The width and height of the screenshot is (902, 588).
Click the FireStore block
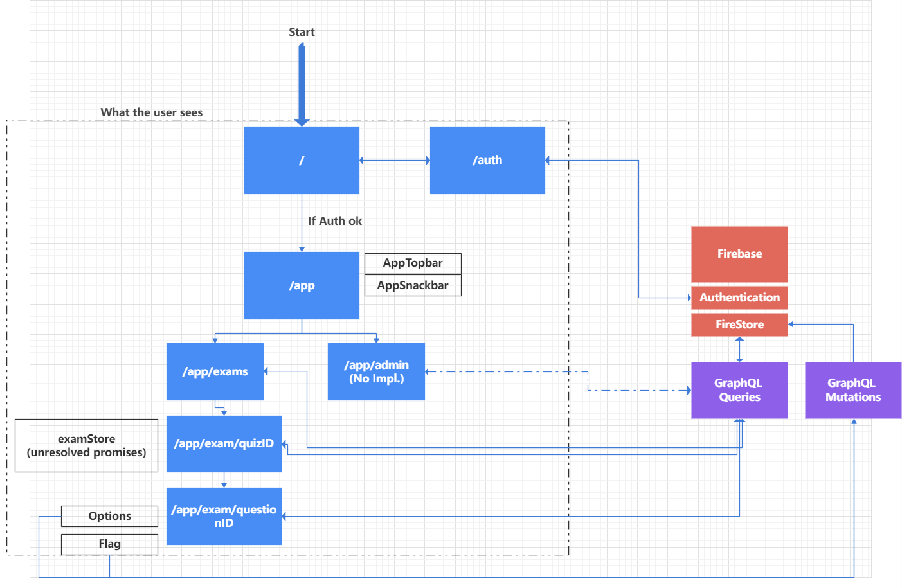point(739,325)
